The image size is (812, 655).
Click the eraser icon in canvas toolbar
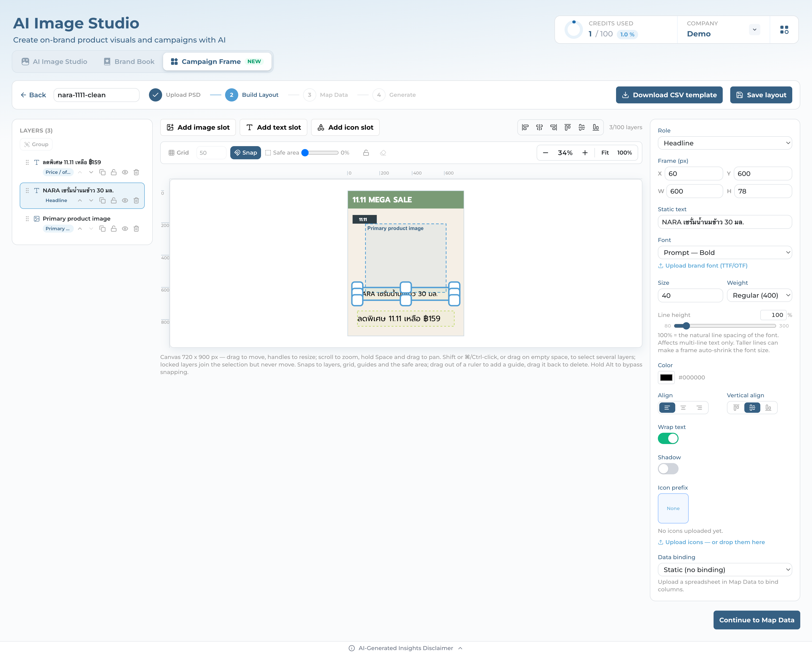coord(383,153)
